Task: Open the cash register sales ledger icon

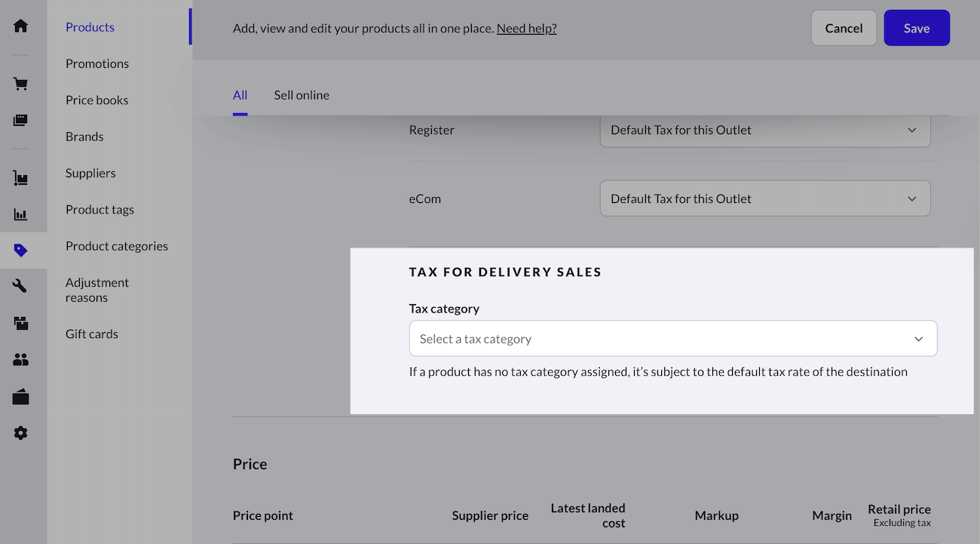Action: point(20,120)
